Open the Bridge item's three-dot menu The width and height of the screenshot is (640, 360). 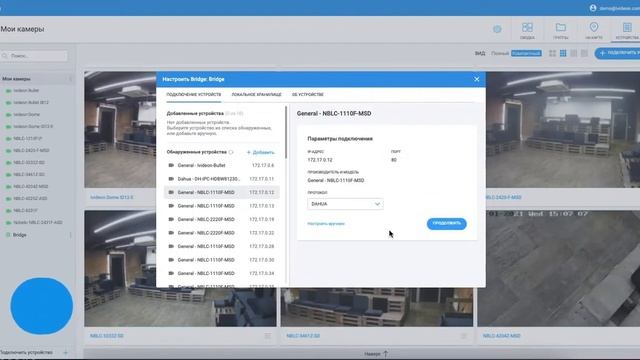point(71,235)
